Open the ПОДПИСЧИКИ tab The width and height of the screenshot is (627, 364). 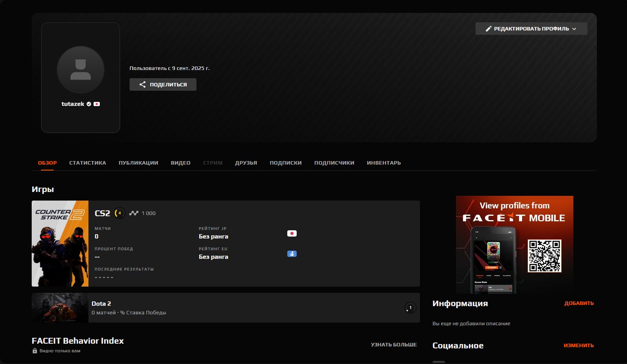pos(334,163)
